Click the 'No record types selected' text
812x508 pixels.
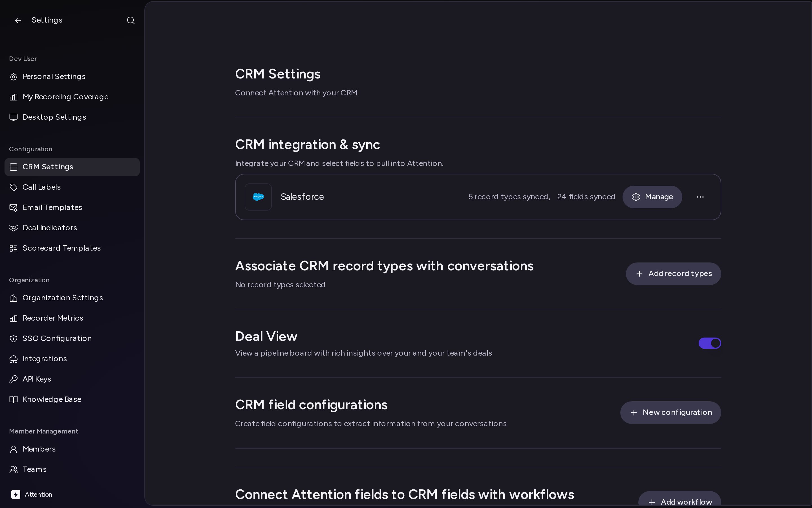coord(280,285)
